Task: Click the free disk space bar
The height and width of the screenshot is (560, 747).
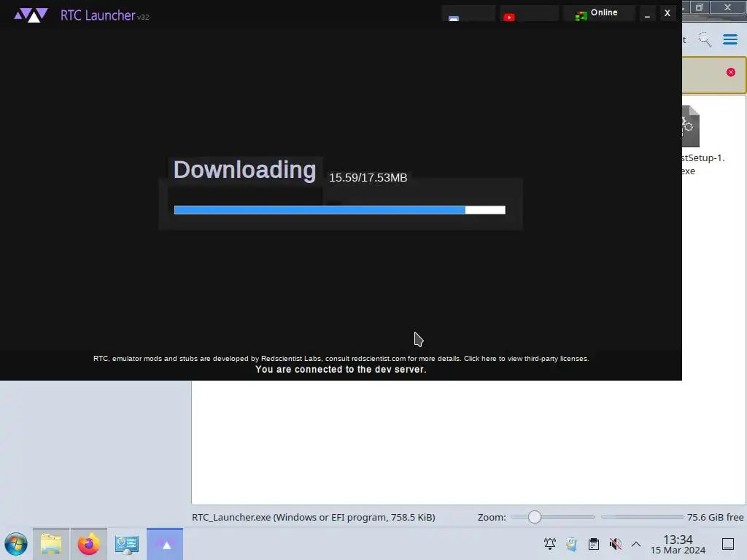Action: coord(642,517)
